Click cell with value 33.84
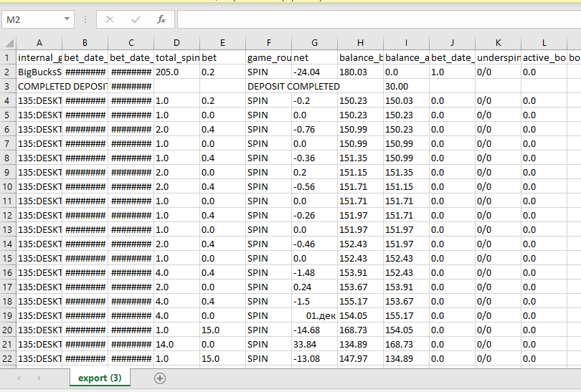The image size is (581, 392). point(315,344)
